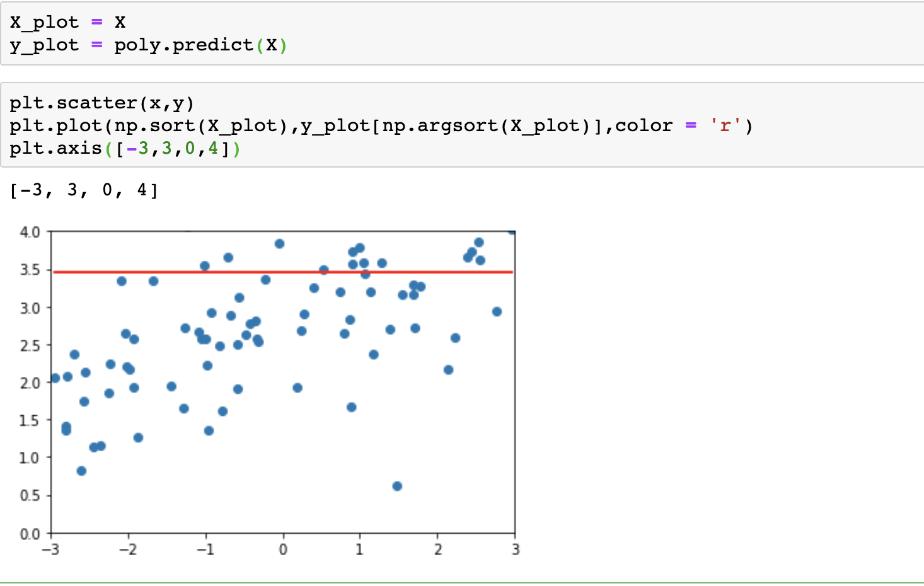The height and width of the screenshot is (586, 924).
Task: Click the code line 'y_plot = poly.predict(X)'
Action: [x=149, y=45]
